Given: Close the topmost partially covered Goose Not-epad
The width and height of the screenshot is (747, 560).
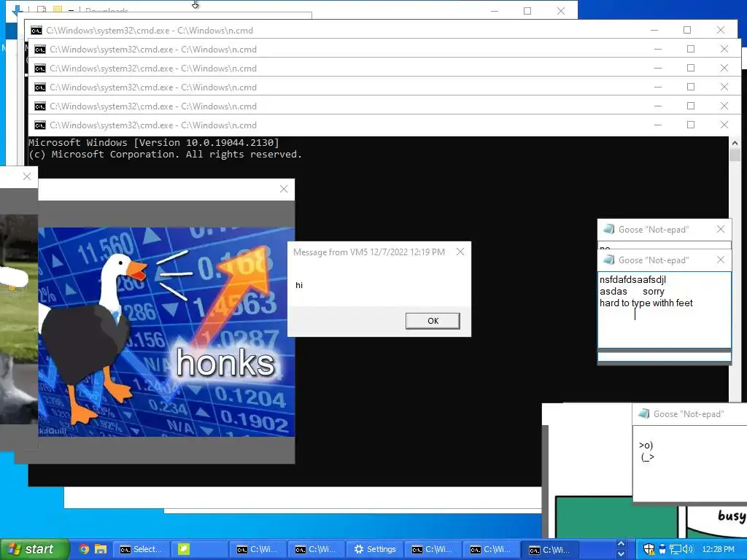Looking at the screenshot, I should 720,229.
